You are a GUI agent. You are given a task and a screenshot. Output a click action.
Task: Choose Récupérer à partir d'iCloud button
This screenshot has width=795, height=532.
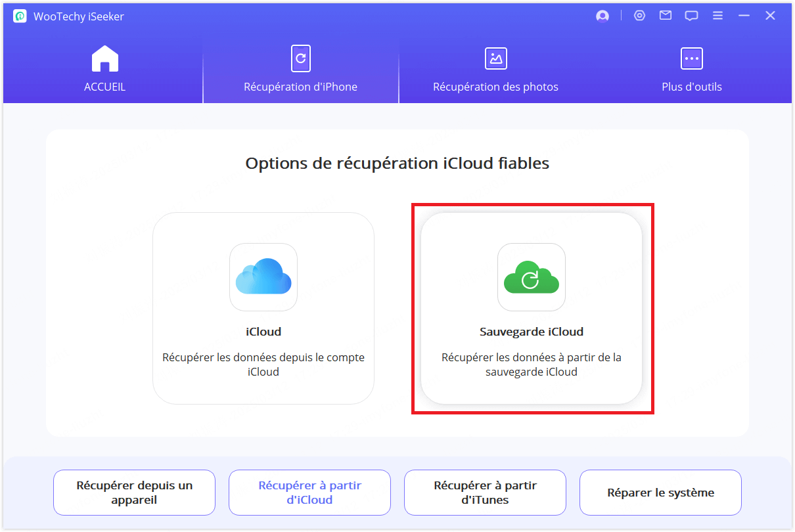pyautogui.click(x=309, y=493)
